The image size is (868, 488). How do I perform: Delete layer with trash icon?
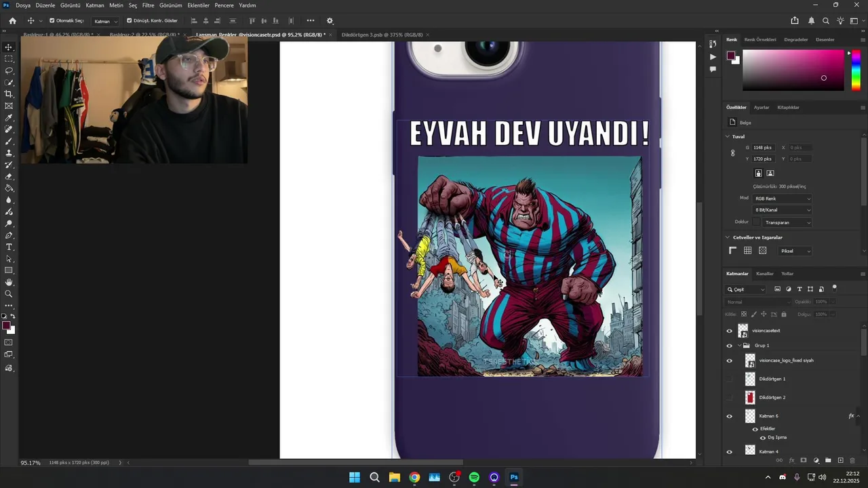[x=852, y=460]
